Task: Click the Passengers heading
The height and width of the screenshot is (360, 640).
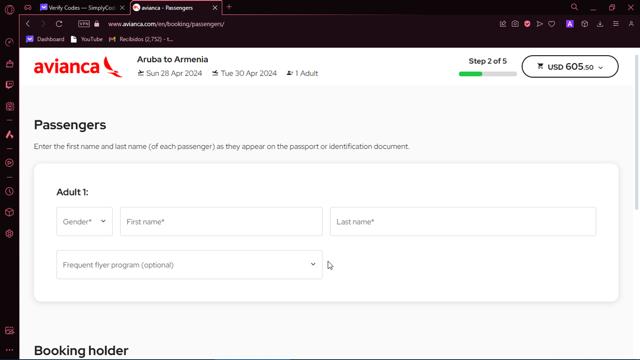Action: click(x=70, y=125)
